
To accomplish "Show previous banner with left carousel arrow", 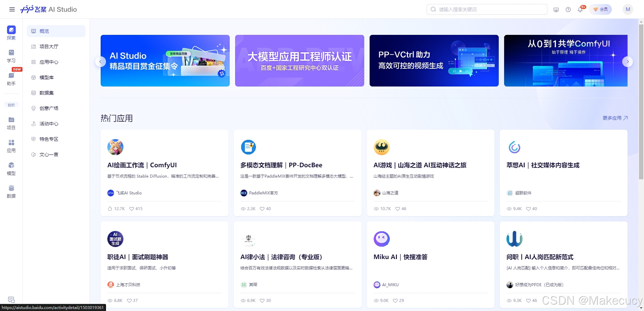I will click(x=101, y=62).
